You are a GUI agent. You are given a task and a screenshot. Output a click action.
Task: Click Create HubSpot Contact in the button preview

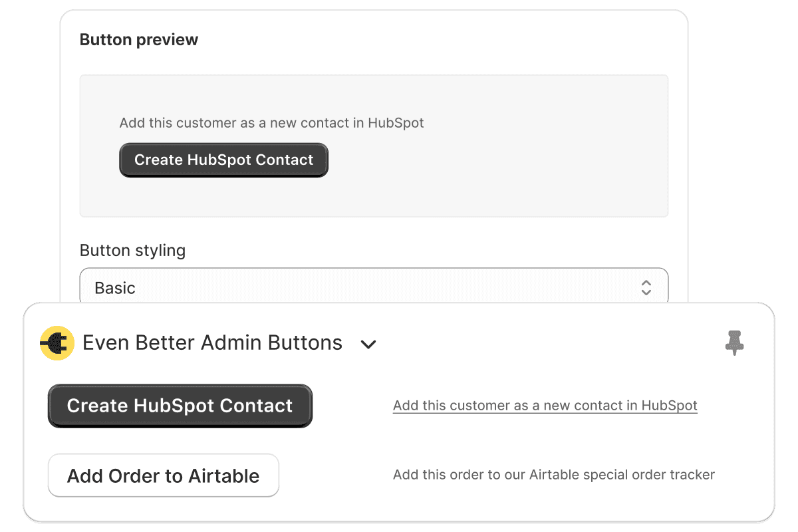click(x=223, y=160)
